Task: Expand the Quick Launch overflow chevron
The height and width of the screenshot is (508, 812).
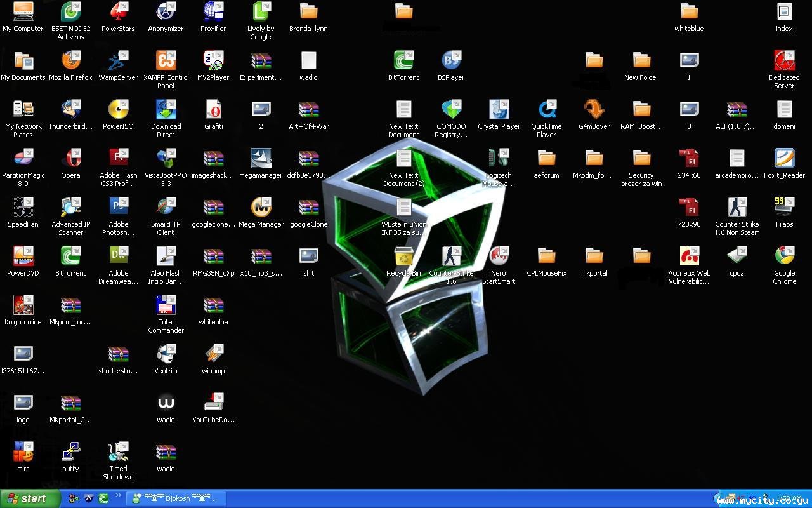Action: pyautogui.click(x=118, y=497)
